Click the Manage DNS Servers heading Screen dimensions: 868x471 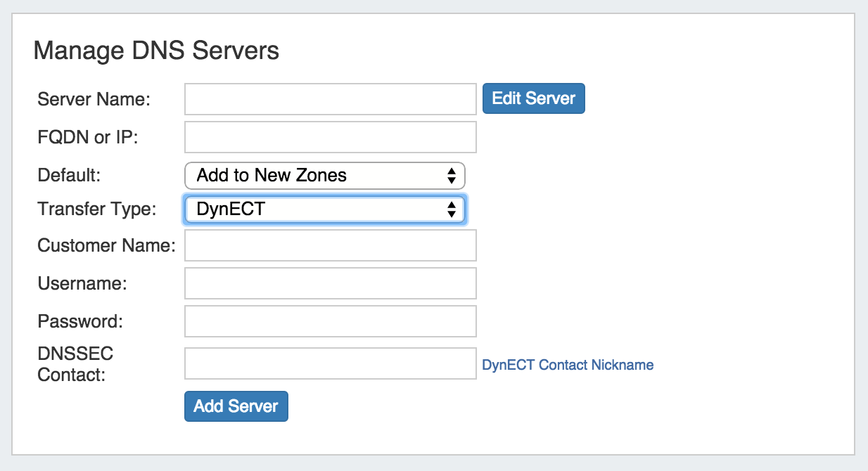click(x=156, y=51)
